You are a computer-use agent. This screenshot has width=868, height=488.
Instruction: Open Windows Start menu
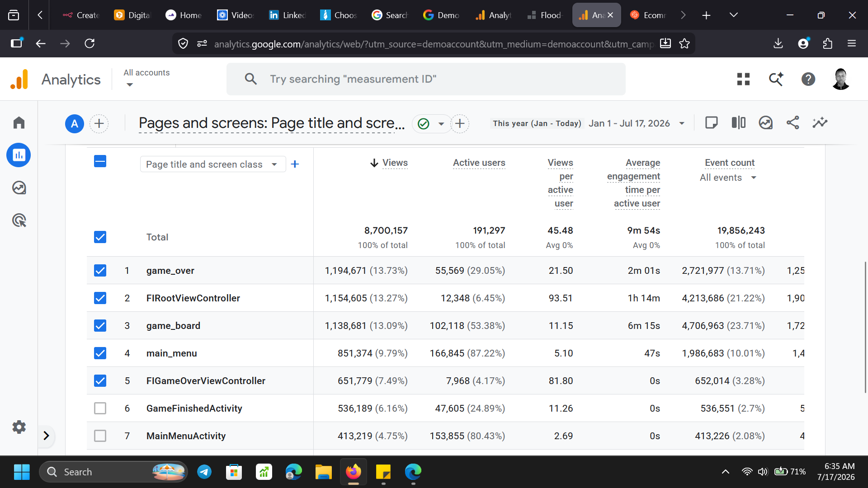click(x=22, y=472)
